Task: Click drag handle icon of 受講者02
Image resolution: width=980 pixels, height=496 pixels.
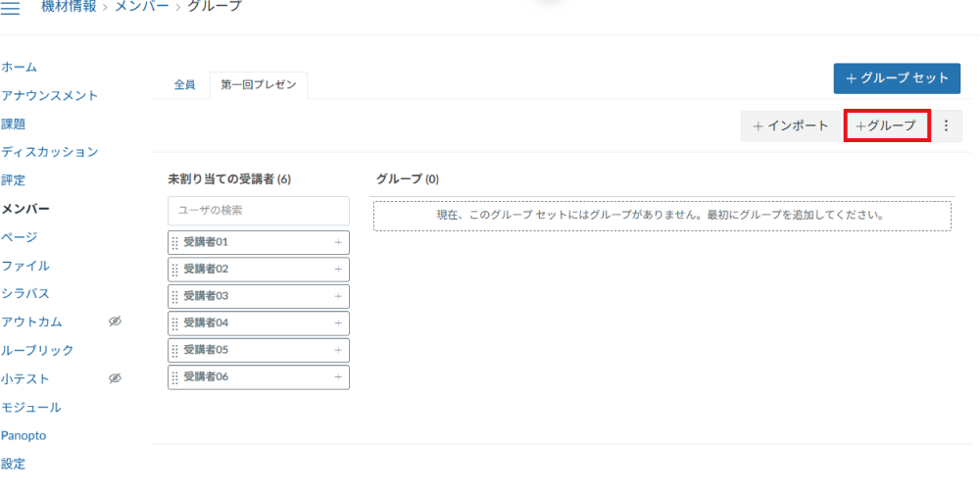Action: (175, 270)
